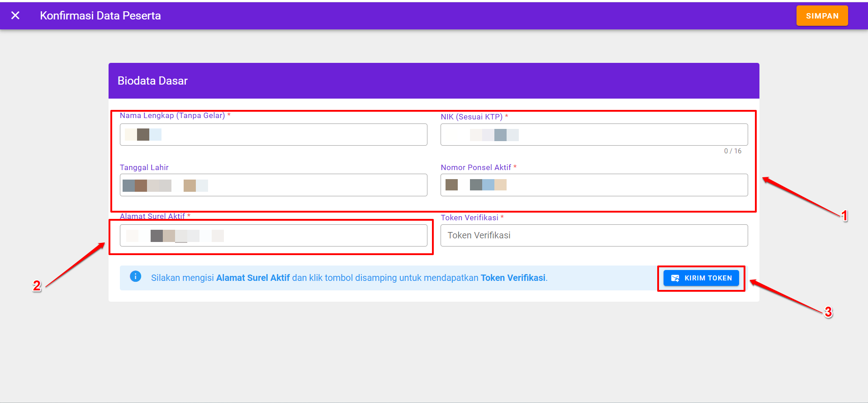Click the Nomor Ponsel Aktif label

476,167
